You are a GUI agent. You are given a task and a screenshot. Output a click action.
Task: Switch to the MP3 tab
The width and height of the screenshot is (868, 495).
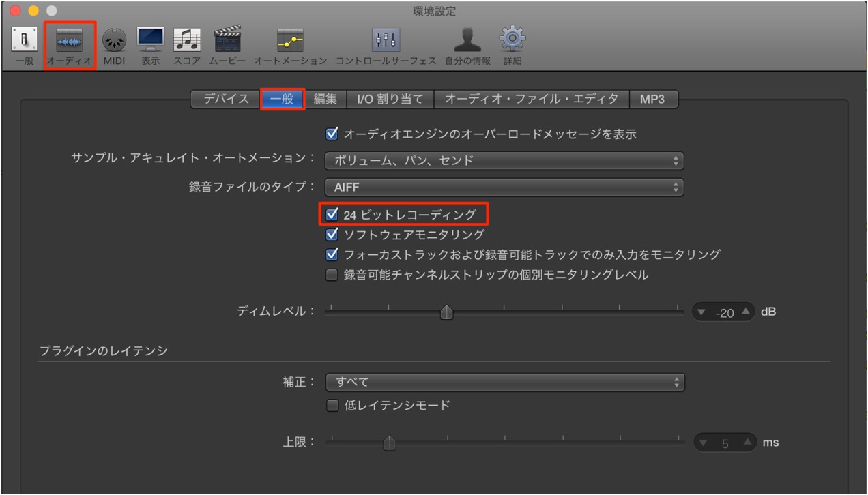[653, 99]
